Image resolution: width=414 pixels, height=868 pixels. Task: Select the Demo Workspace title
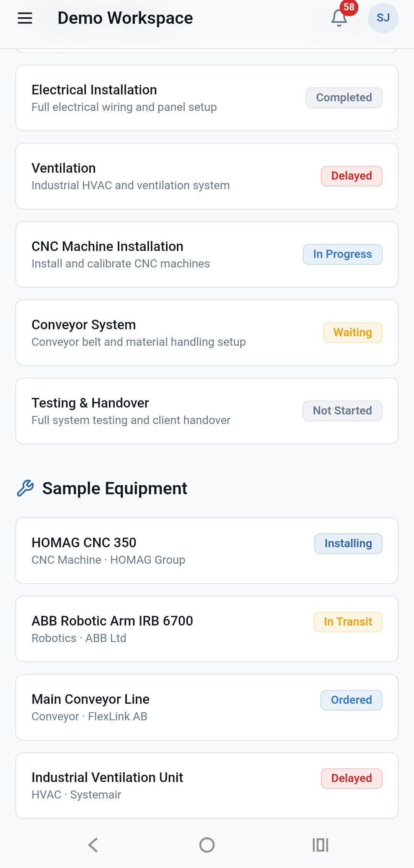(x=125, y=18)
